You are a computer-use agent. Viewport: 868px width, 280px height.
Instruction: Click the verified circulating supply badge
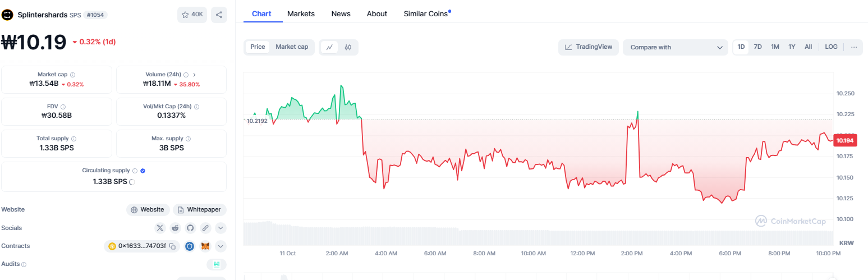point(143,171)
